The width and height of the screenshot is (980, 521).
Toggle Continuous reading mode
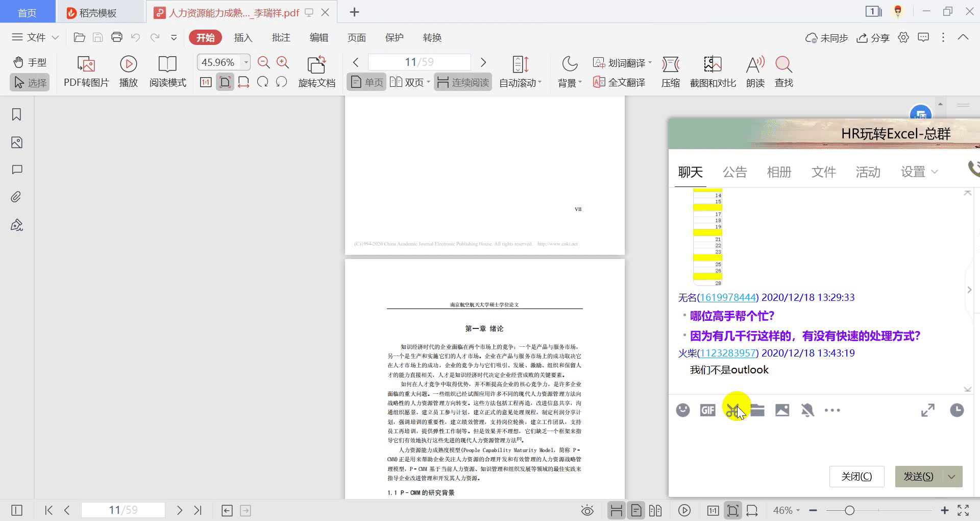pos(463,82)
